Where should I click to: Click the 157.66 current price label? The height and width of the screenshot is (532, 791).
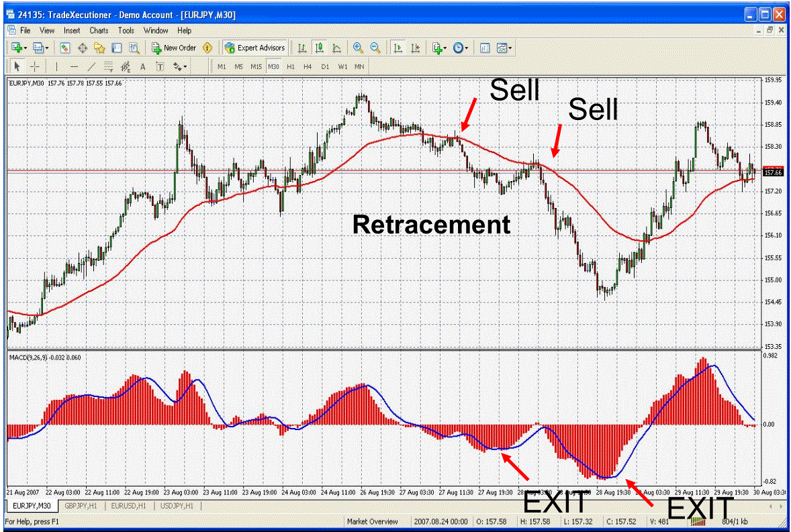(774, 172)
